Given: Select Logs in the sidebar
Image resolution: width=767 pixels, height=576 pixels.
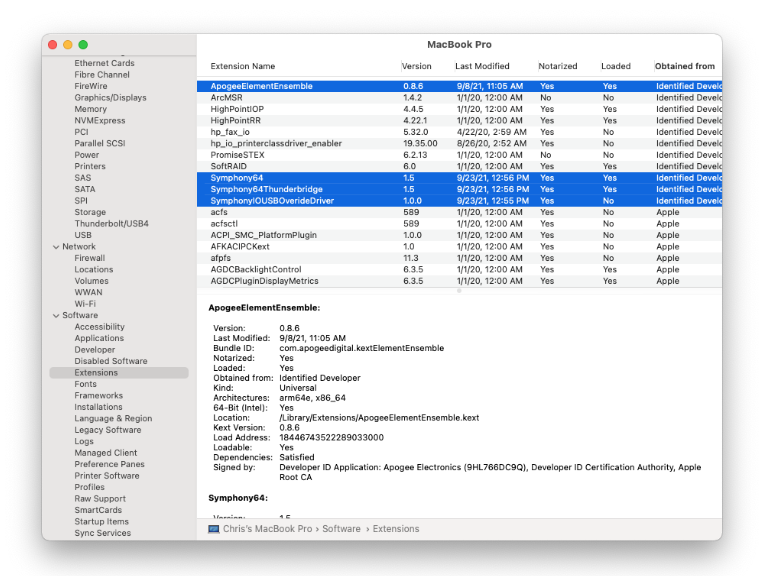Looking at the screenshot, I should [x=84, y=442].
